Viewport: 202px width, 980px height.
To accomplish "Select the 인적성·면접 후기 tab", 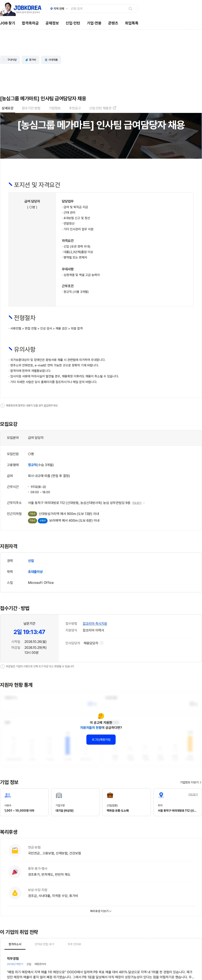I will click(x=44, y=944).
